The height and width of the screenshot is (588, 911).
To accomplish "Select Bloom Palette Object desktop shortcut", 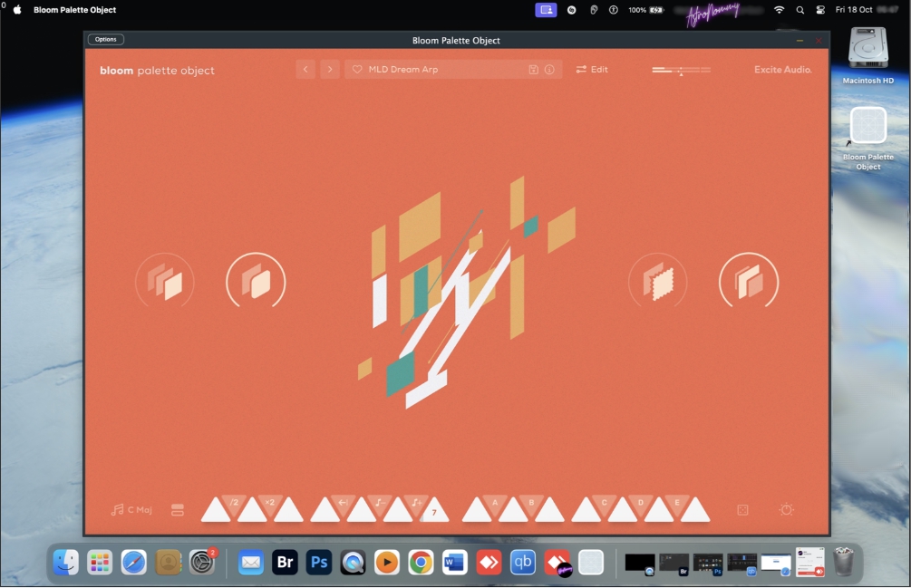I will click(868, 138).
